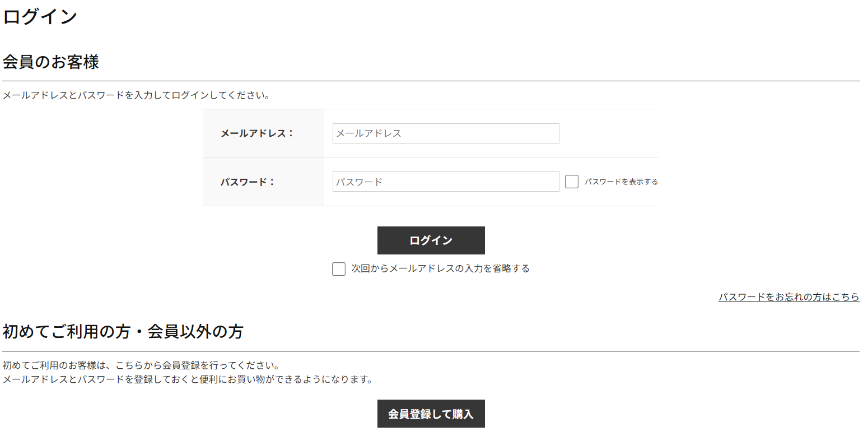
Task: Click the パスワードを表示する label text
Action: 621,182
